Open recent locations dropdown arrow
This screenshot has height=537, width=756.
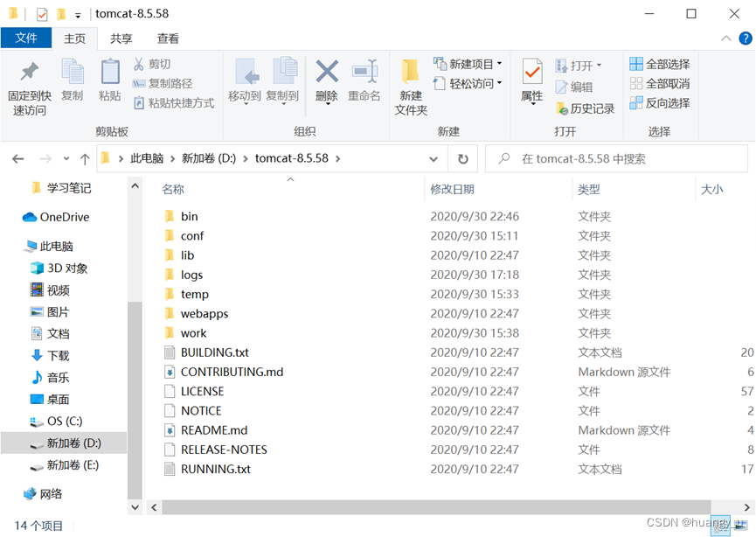[66, 158]
